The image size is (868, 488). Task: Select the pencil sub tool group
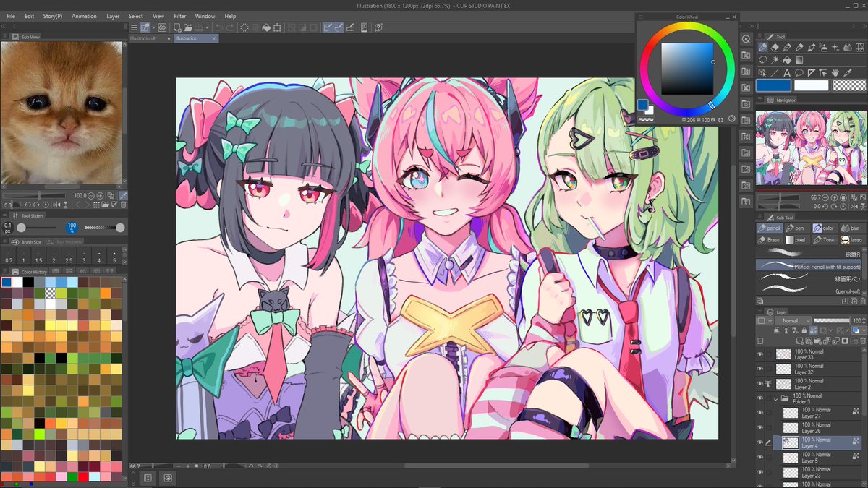(770, 228)
